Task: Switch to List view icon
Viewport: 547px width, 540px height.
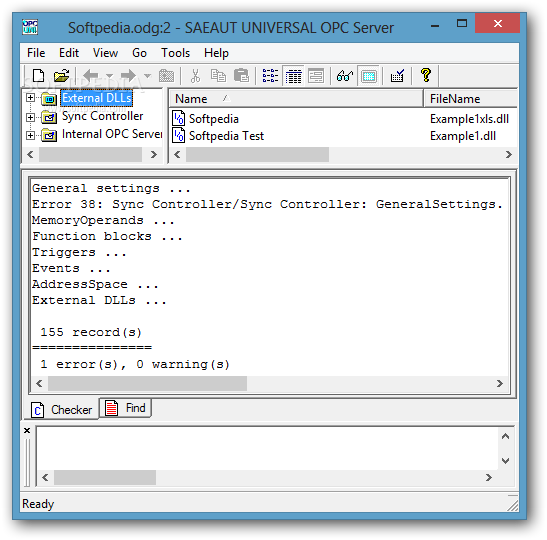Action: [270, 75]
